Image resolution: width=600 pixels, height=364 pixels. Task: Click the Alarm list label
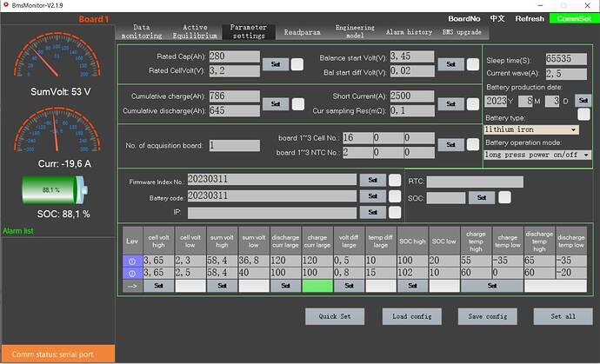click(x=18, y=231)
